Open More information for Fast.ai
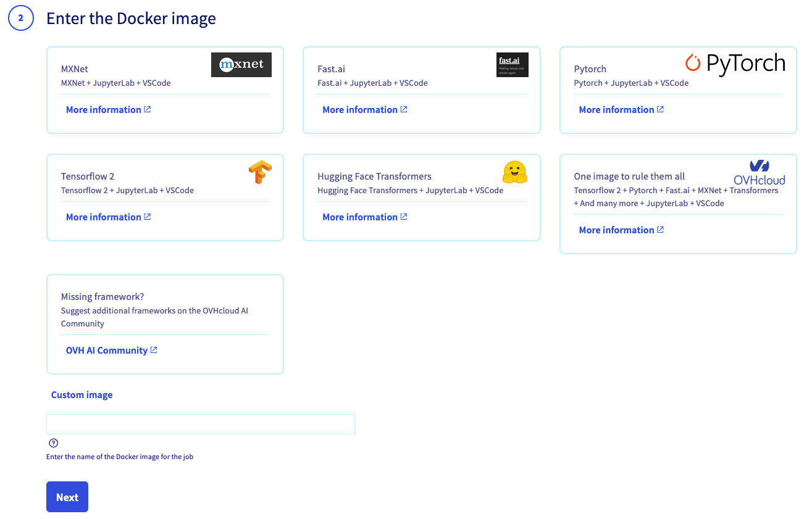The height and width of the screenshot is (519, 812). click(364, 110)
